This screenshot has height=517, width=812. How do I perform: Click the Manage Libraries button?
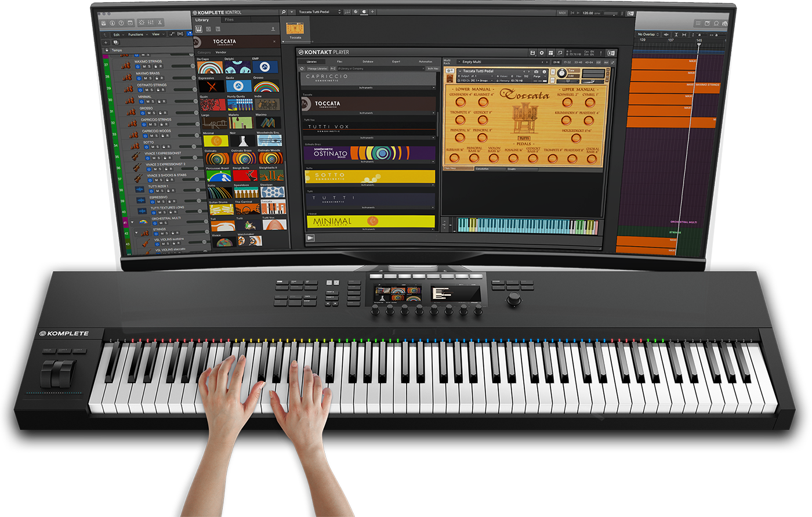coord(317,68)
